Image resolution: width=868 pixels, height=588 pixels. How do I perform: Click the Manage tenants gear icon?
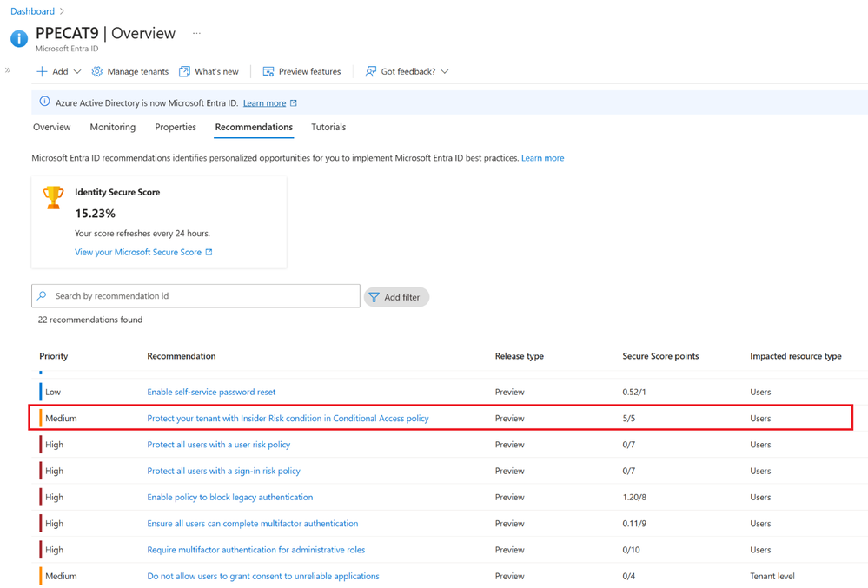[96, 71]
